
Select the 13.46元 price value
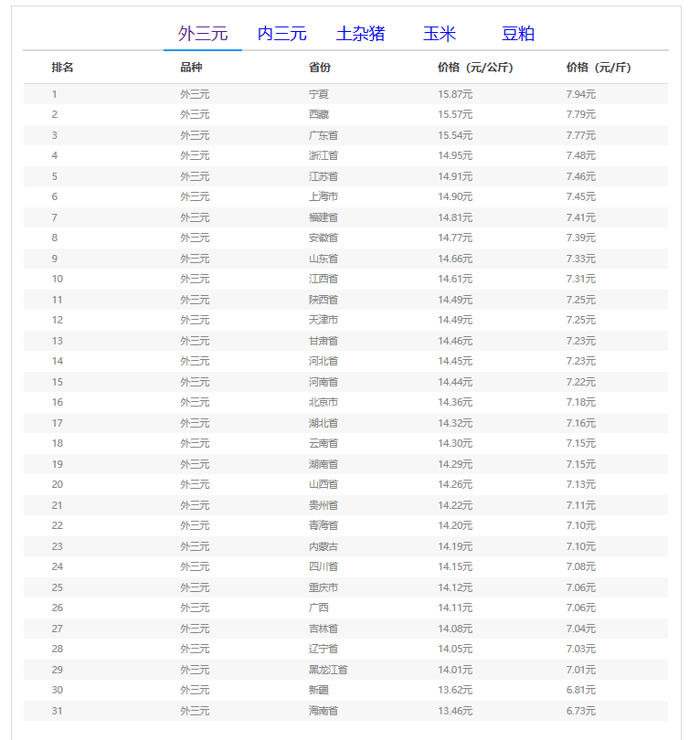tap(455, 711)
